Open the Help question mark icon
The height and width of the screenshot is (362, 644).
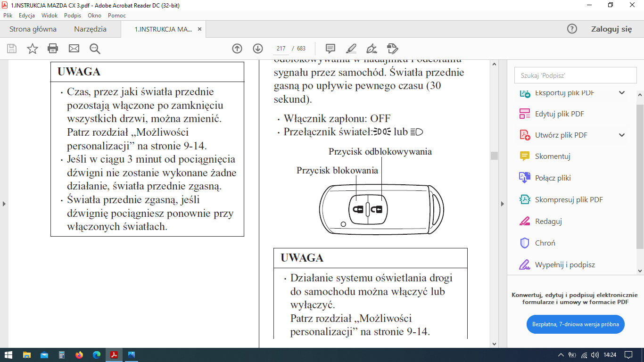[572, 29]
